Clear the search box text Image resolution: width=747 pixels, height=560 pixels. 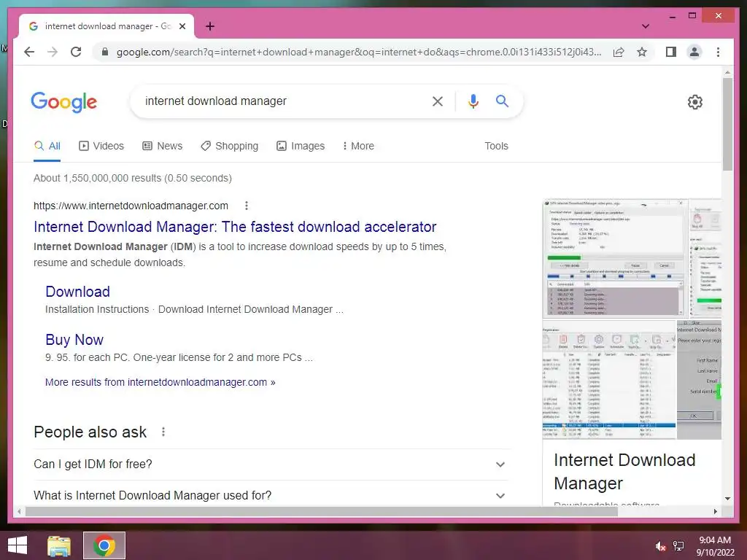coord(438,101)
